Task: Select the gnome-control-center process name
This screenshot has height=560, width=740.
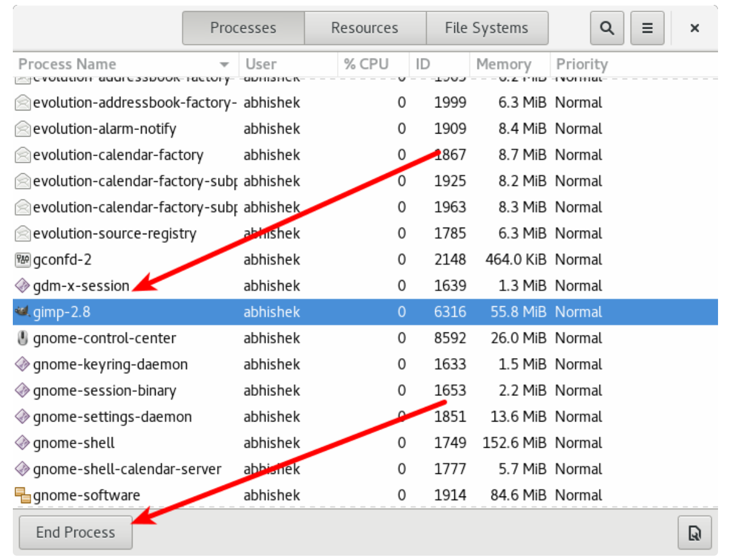Action: click(104, 339)
